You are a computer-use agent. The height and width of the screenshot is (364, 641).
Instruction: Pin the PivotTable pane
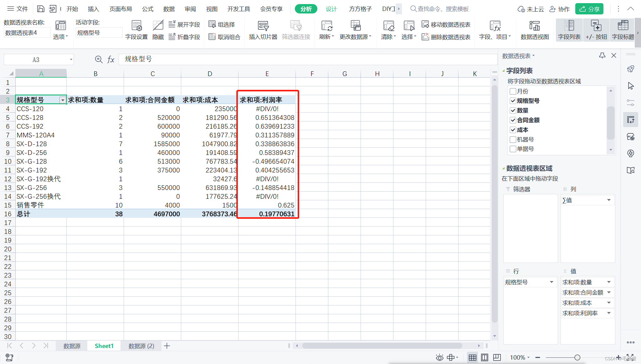point(602,56)
